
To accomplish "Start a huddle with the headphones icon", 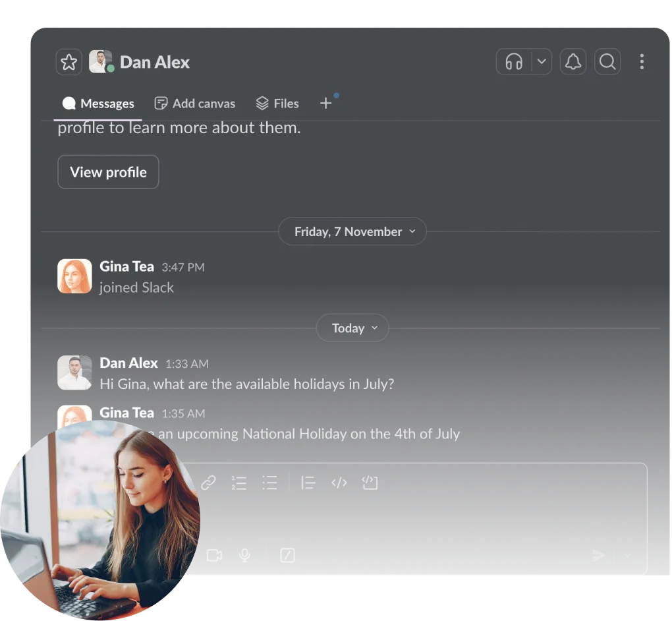I will pyautogui.click(x=514, y=62).
